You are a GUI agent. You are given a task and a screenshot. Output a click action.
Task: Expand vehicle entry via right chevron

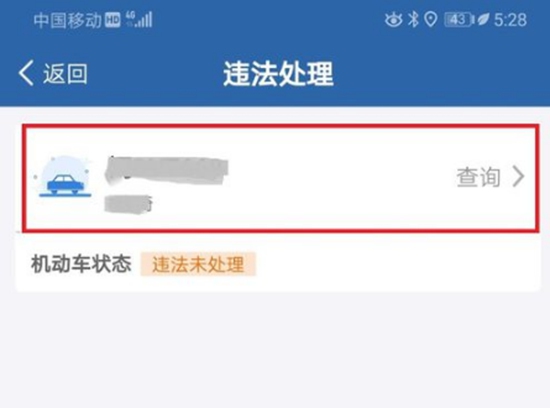(x=518, y=176)
